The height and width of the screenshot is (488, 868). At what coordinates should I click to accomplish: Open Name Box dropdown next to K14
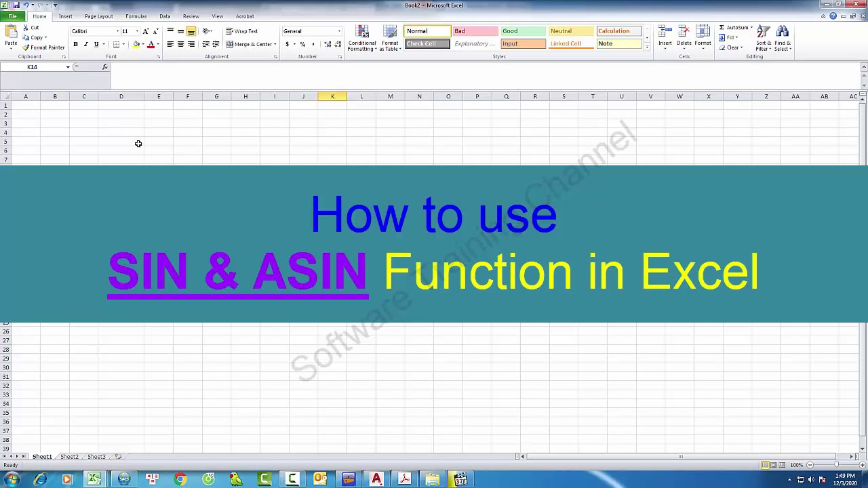[68, 67]
